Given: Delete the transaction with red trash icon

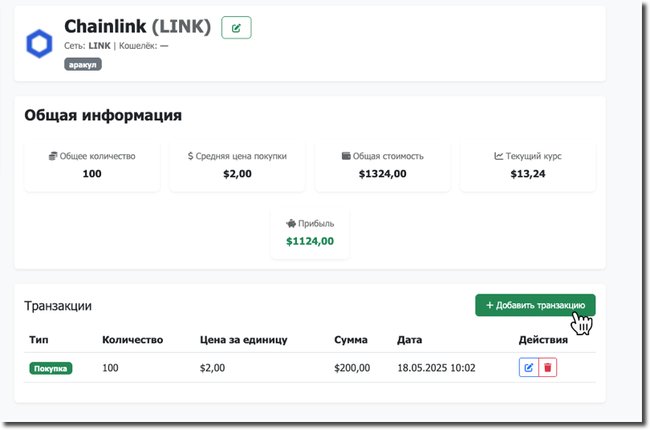Looking at the screenshot, I should (548, 367).
